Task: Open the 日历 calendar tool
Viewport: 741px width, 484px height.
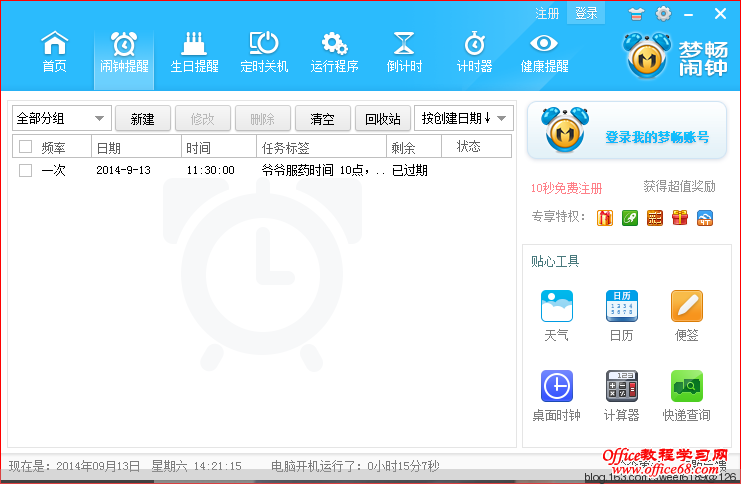Action: pyautogui.click(x=621, y=316)
